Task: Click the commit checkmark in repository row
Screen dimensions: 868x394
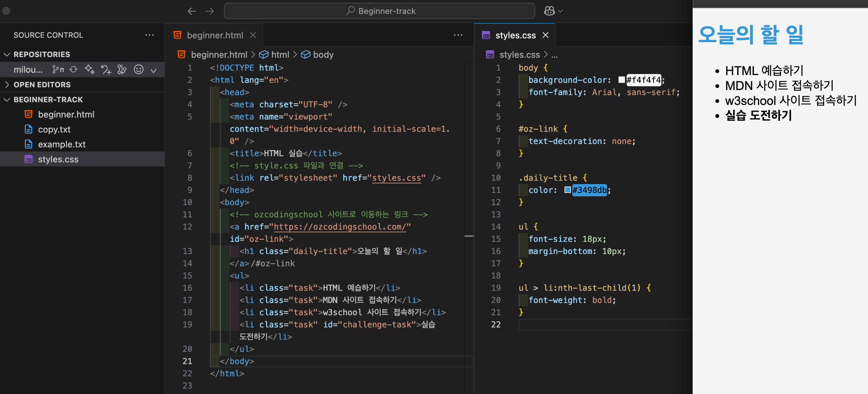Action: 154,70
